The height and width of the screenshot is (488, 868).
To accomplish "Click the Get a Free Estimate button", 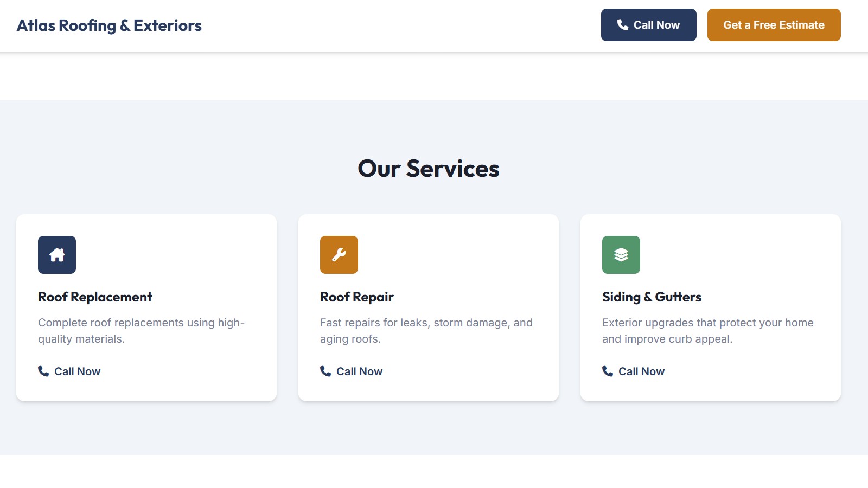I will point(774,24).
